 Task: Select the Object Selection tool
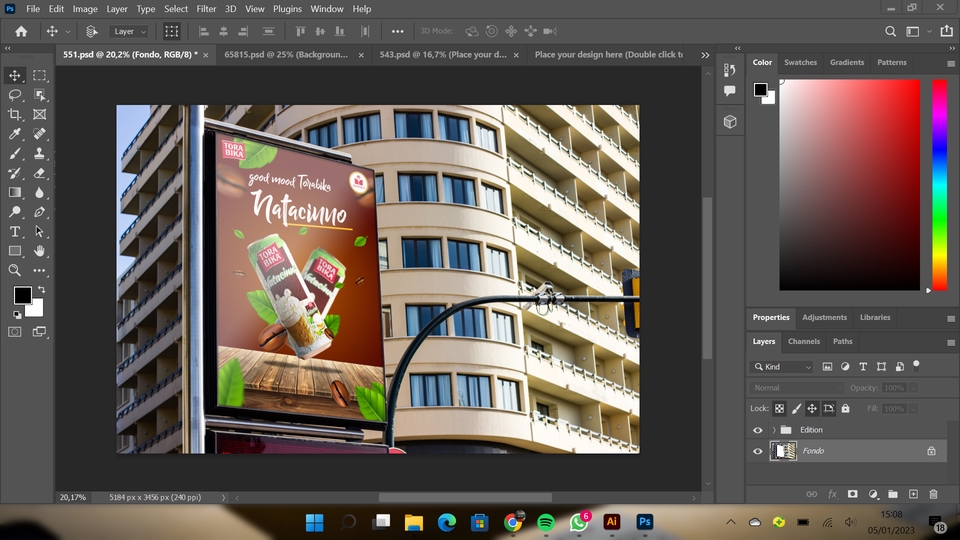[x=40, y=95]
